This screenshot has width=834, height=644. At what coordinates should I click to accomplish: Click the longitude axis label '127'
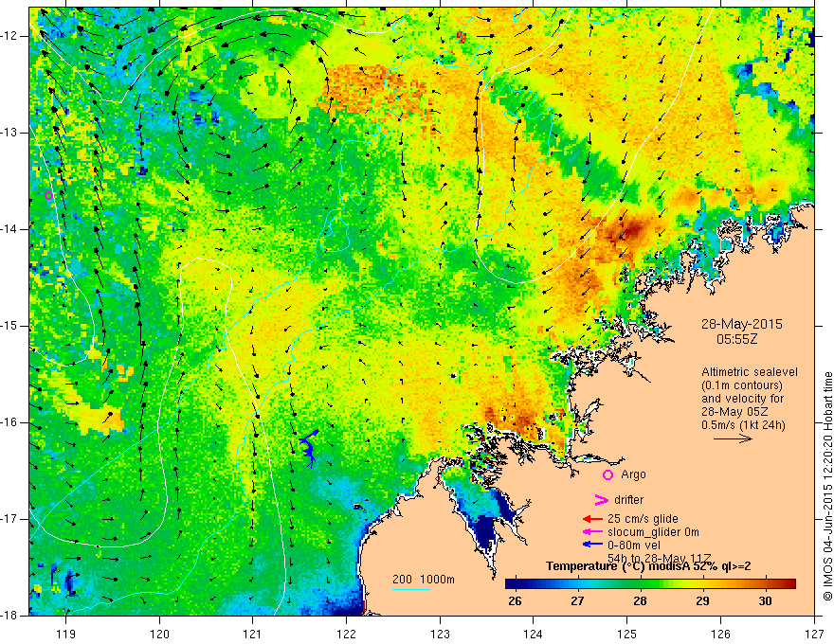[x=814, y=634]
